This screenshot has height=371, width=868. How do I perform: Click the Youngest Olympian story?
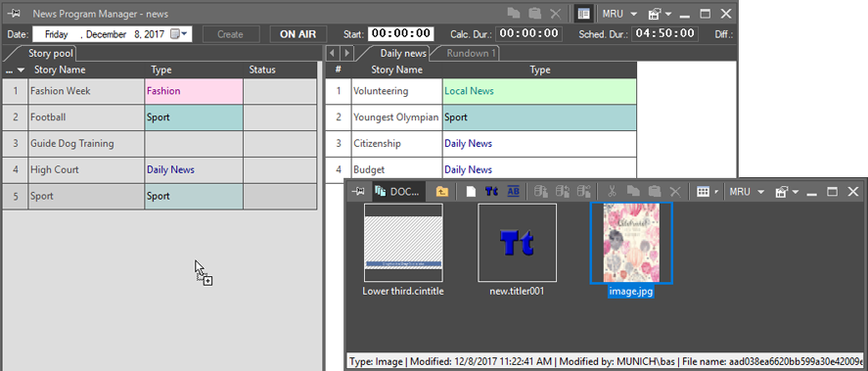pos(396,117)
